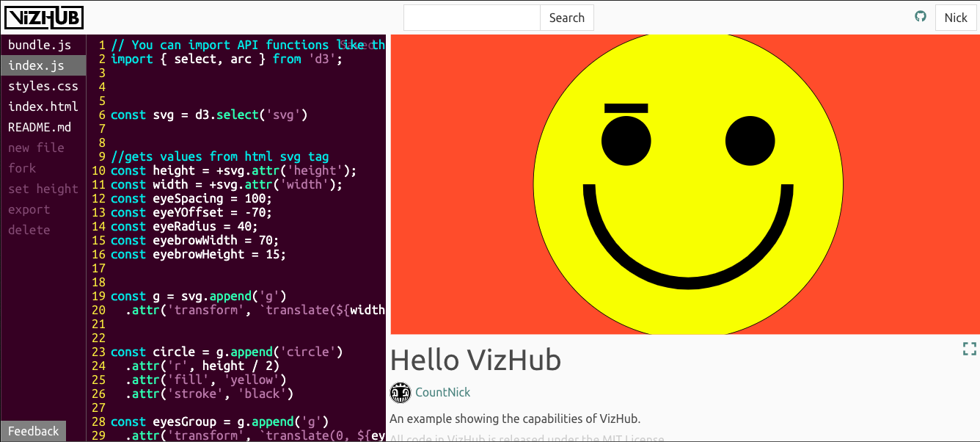The image size is (980, 442).
Task: Open the README.md file
Action: (x=39, y=127)
